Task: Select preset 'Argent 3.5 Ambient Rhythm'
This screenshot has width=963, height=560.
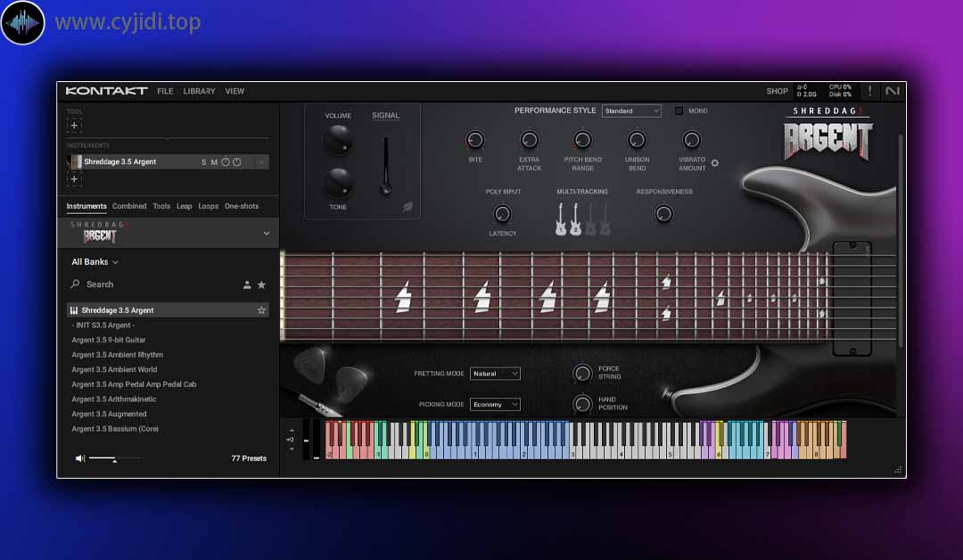Action: click(x=118, y=355)
